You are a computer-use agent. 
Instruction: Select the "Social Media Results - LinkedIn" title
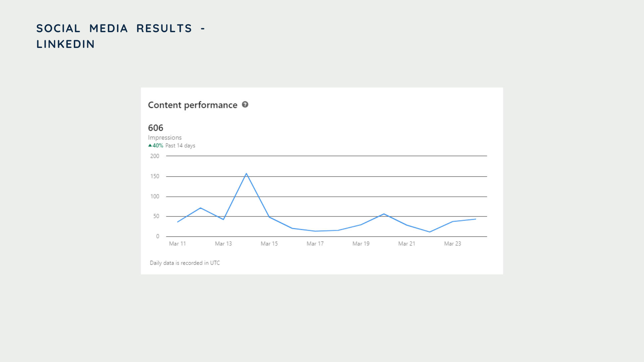(121, 36)
